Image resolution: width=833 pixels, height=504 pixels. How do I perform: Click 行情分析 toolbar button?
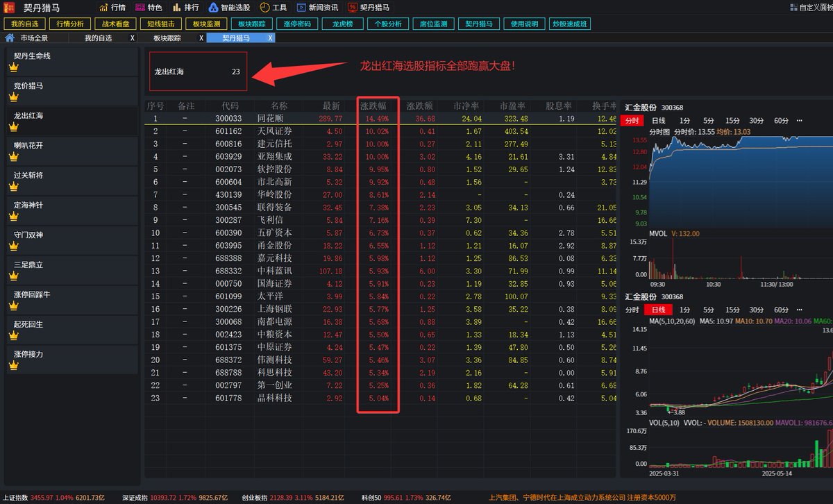[70, 24]
